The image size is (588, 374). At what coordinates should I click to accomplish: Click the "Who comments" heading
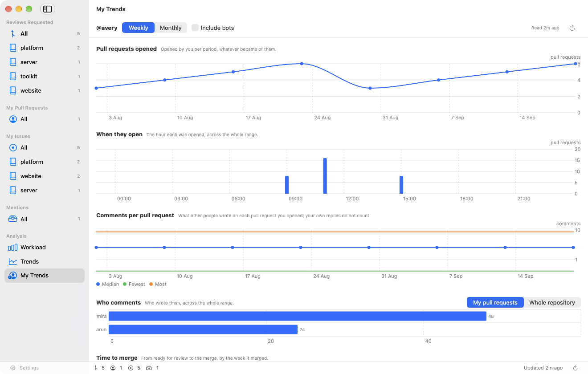118,302
